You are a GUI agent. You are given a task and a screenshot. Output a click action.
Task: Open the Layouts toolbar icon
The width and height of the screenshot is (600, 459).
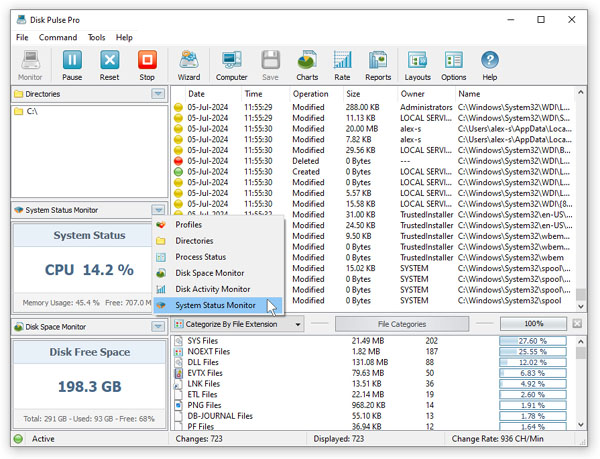click(417, 60)
